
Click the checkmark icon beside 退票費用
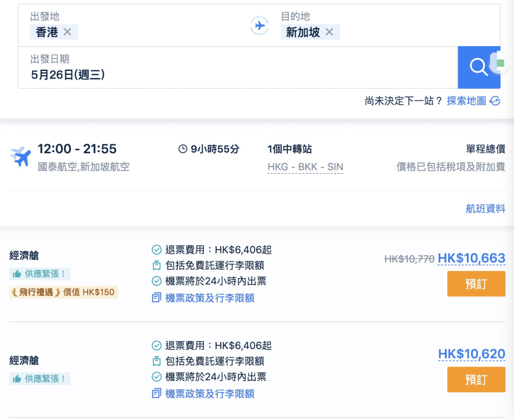tap(156, 249)
